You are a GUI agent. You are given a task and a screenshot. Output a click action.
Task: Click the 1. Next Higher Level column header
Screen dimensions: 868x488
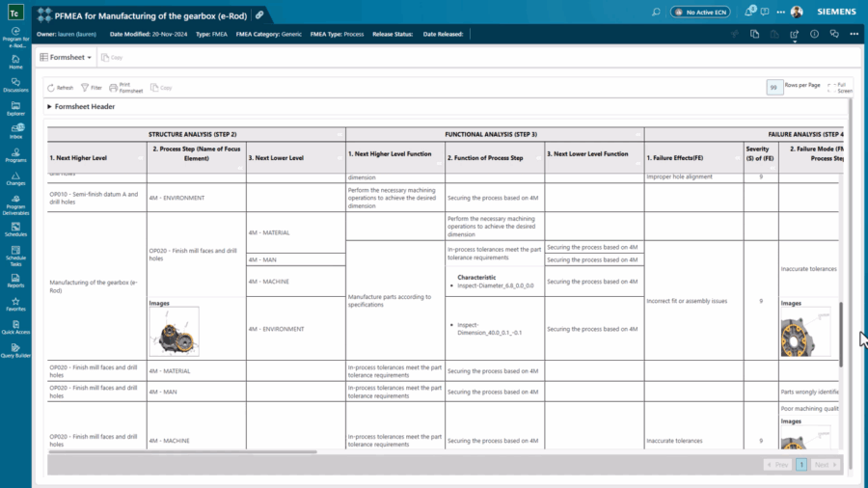96,158
